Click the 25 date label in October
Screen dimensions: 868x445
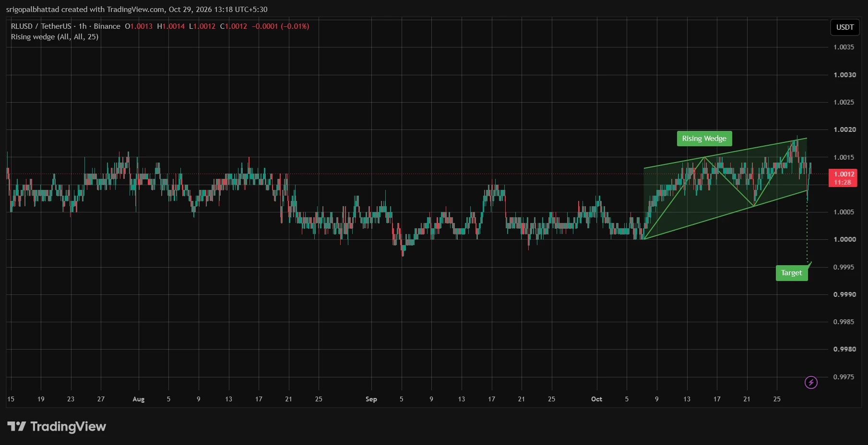(x=777, y=399)
